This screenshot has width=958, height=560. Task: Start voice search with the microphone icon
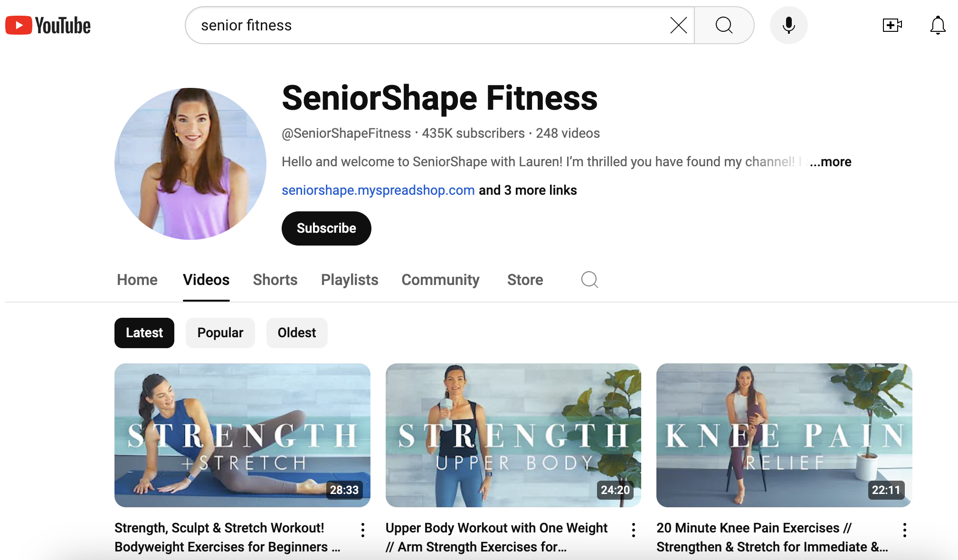click(788, 25)
